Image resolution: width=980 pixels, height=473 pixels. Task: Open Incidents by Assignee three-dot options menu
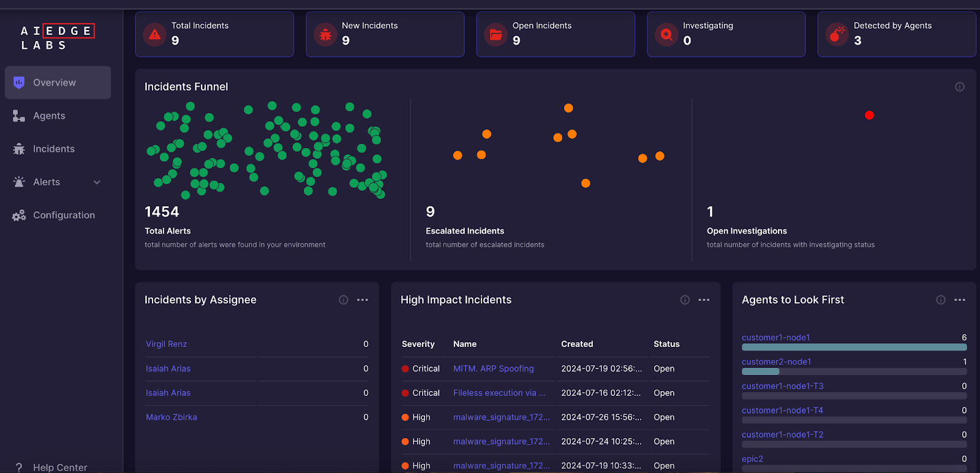363,300
